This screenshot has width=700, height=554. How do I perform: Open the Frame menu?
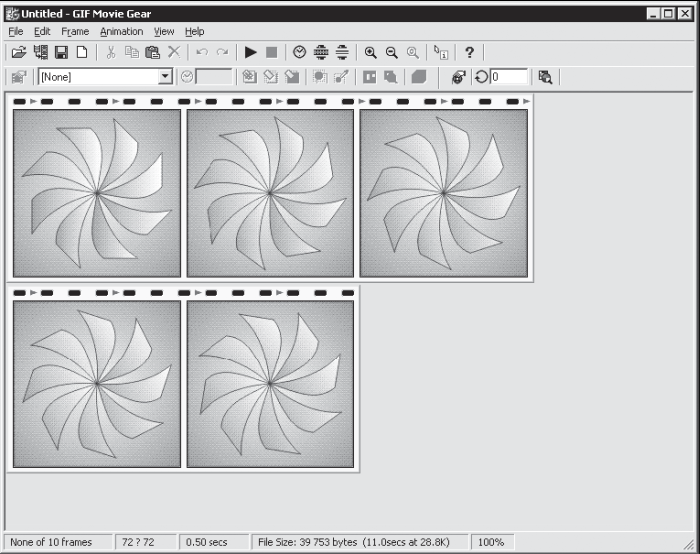[x=75, y=31]
